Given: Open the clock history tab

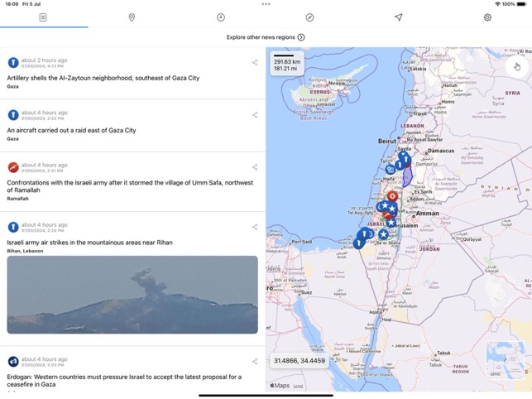Looking at the screenshot, I should [221, 17].
